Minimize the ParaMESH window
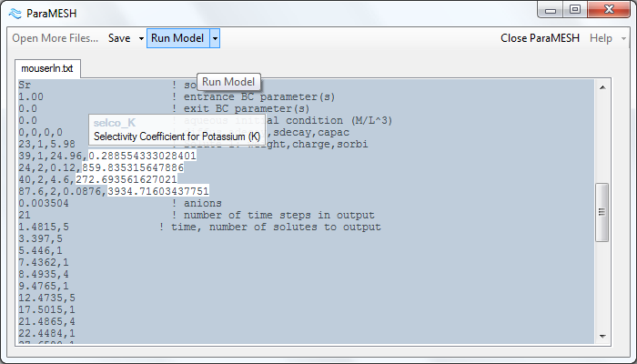This screenshot has height=364, width=637. coord(550,10)
